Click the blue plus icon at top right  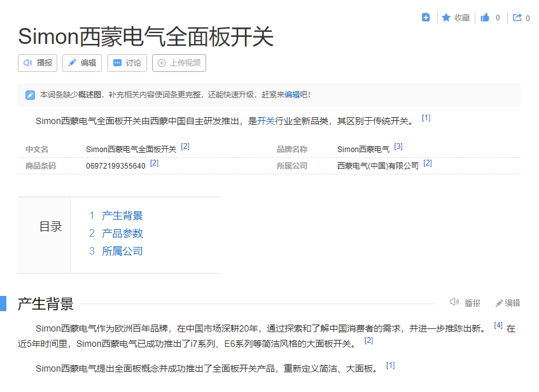coord(426,17)
